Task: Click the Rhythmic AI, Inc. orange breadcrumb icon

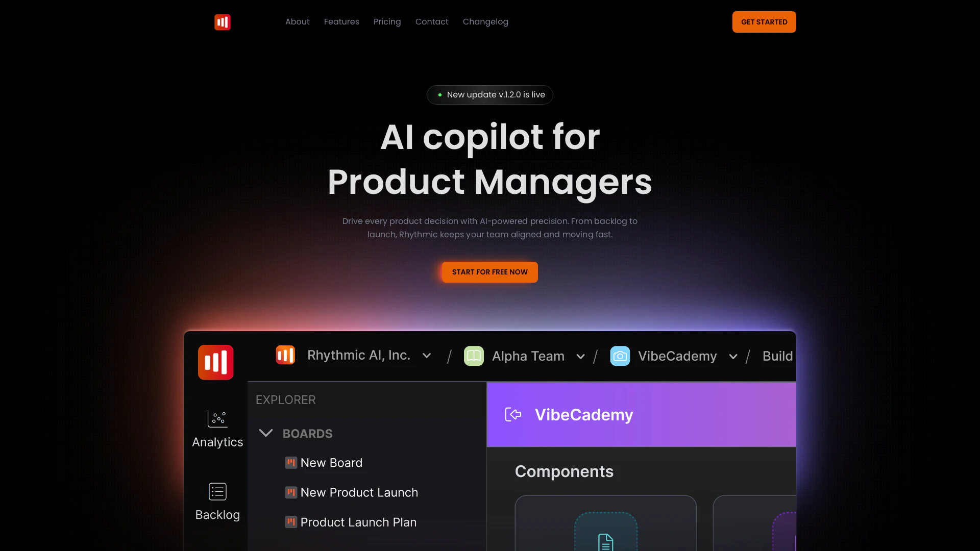Action: tap(285, 355)
